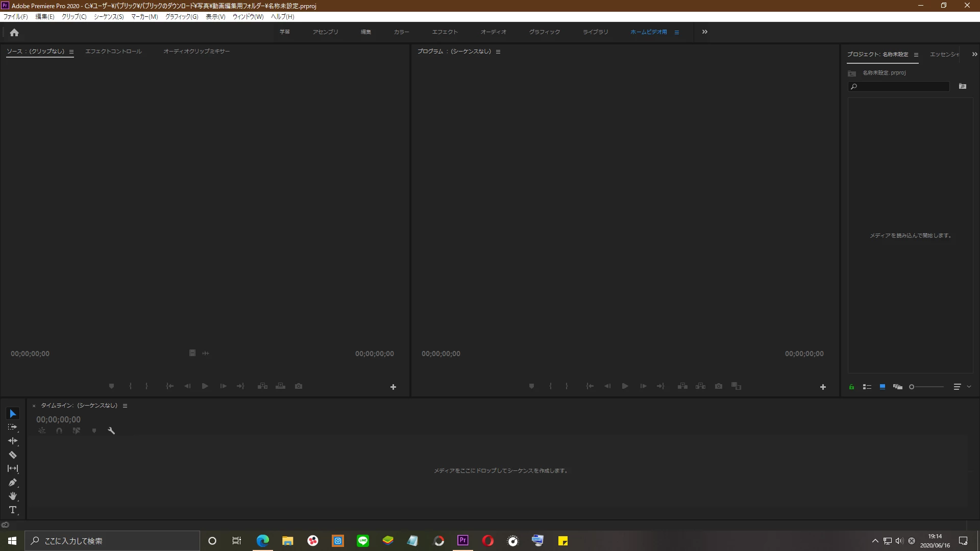Show hidden Project panel tabs chevron
980x551 pixels.
pos(974,54)
